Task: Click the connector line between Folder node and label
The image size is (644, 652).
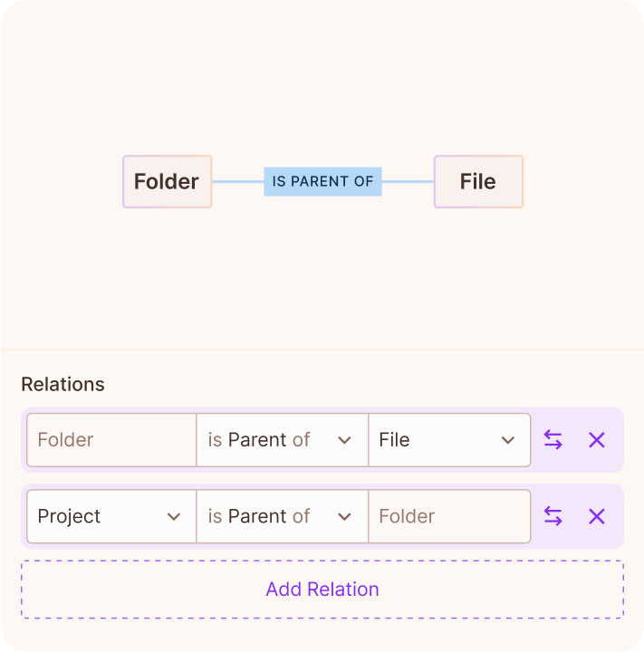Action: 237,181
